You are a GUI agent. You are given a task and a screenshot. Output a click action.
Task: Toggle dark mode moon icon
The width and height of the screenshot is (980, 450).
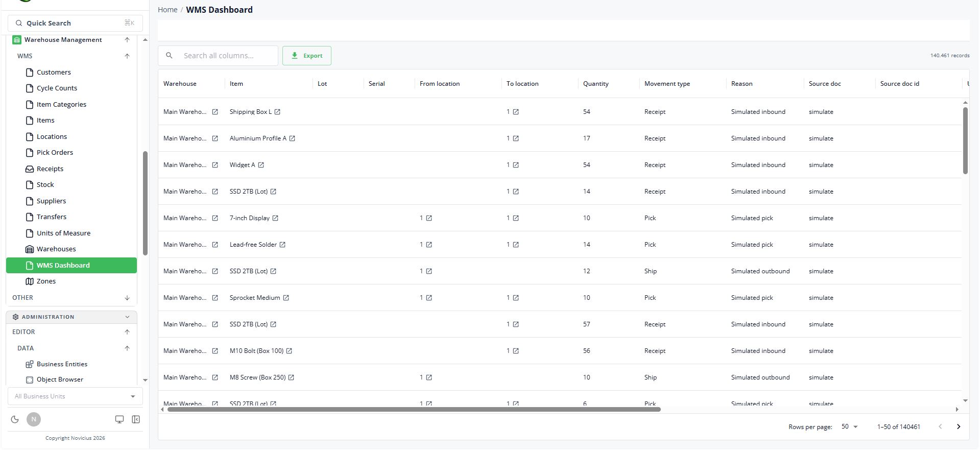coord(15,419)
